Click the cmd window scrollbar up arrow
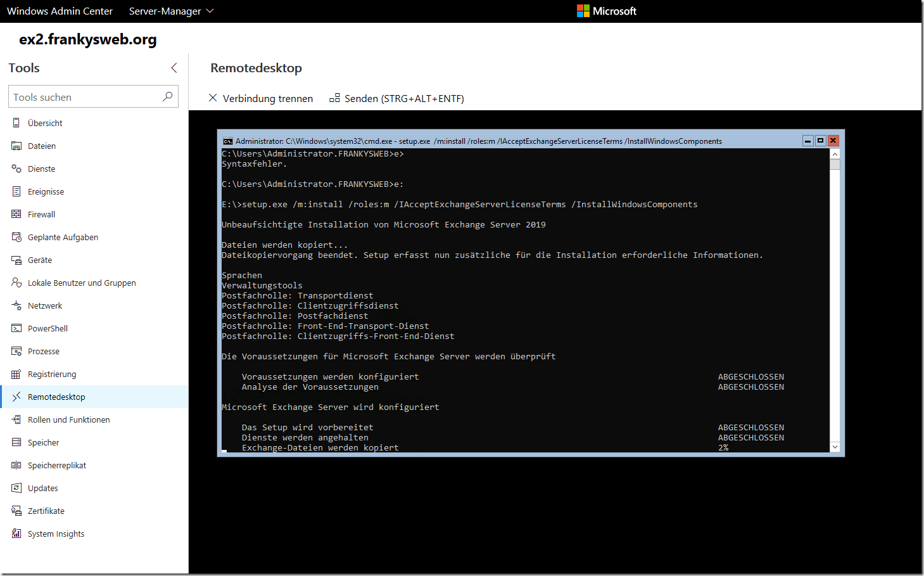924x576 pixels. (835, 154)
